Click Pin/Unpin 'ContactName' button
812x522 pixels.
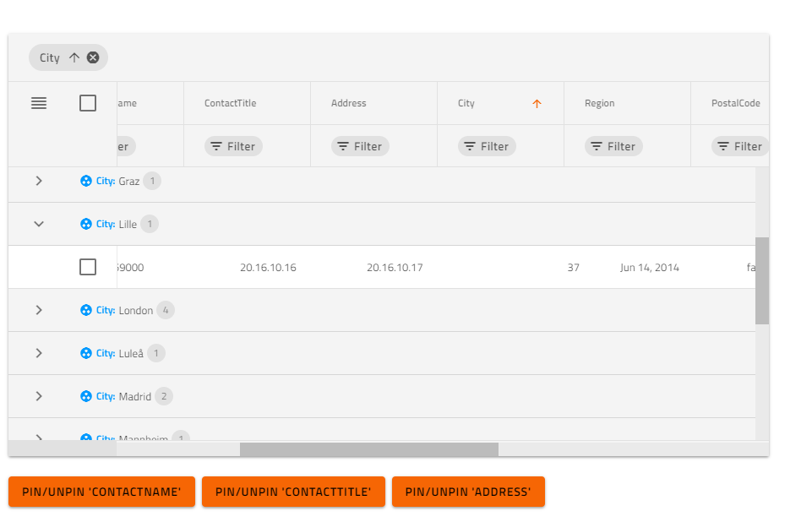point(101,492)
